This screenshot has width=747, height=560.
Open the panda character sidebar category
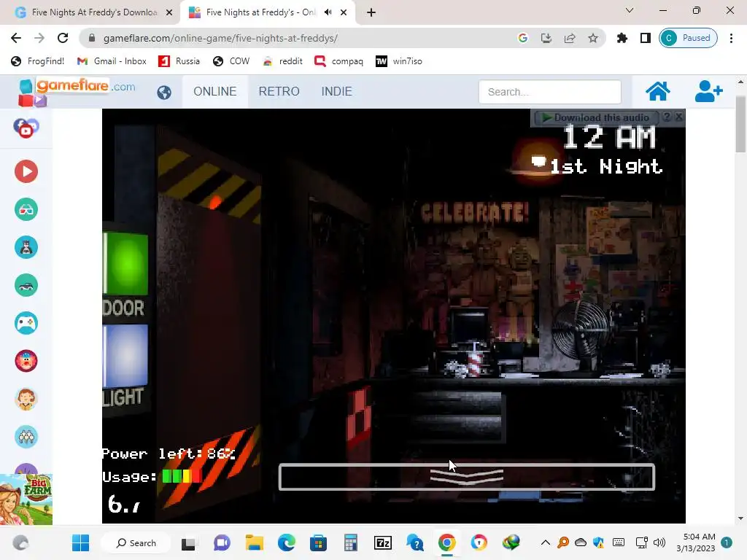[26, 248]
